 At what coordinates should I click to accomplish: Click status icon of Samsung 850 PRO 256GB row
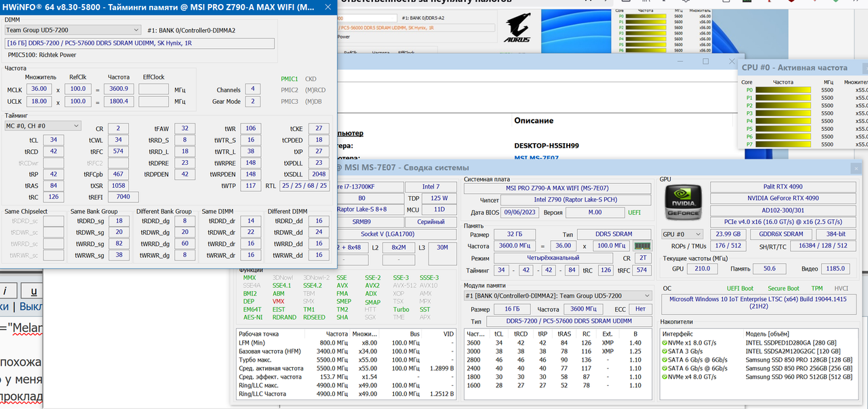coord(666,368)
